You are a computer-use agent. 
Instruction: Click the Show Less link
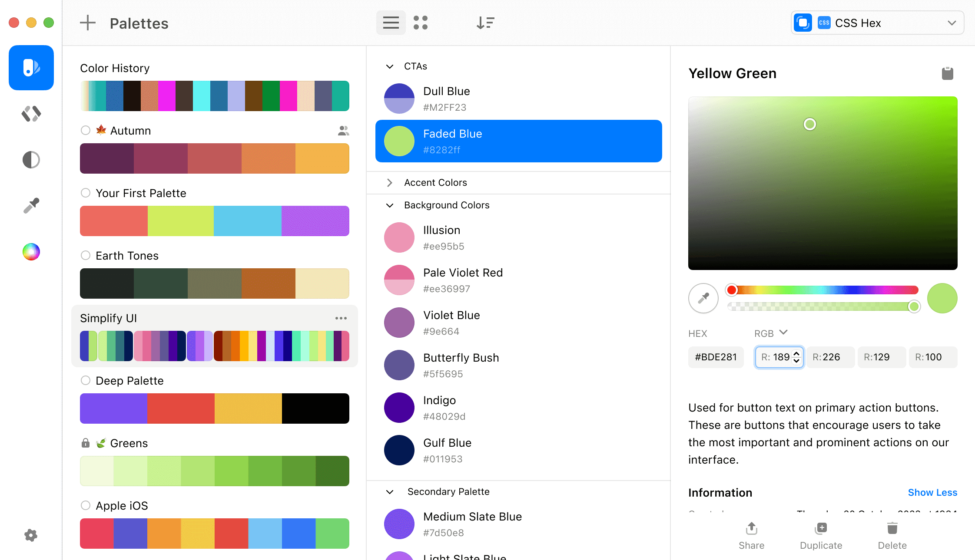932,492
